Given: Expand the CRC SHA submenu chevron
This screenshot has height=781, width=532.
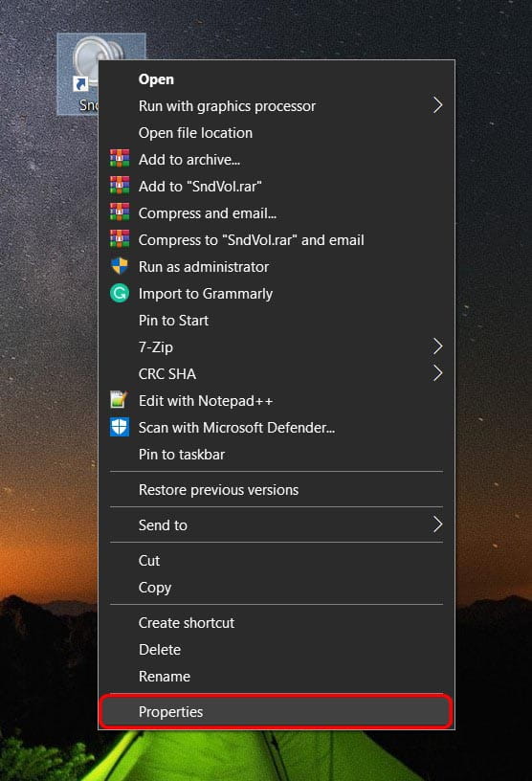Looking at the screenshot, I should 437,373.
